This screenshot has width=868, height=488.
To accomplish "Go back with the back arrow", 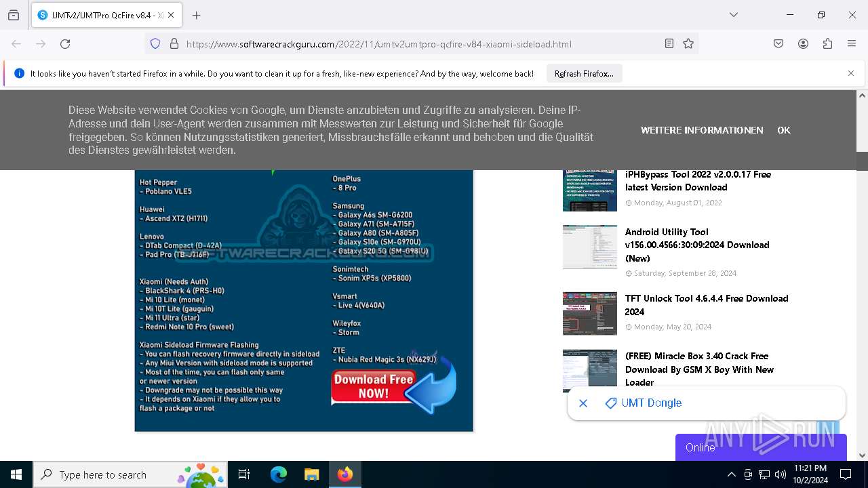I will (16, 44).
